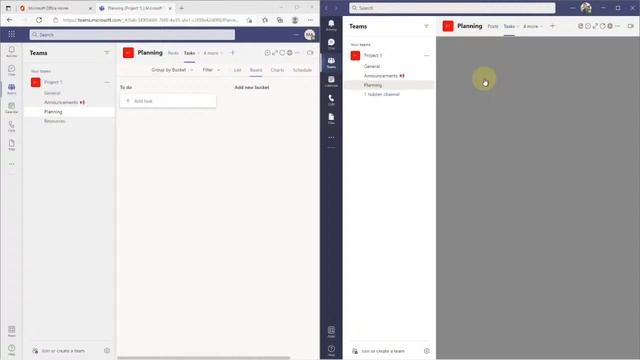Viewport: 640px width, 360px height.
Task: Expand '1 hidden channel' in desktop Teams
Action: pos(382,94)
